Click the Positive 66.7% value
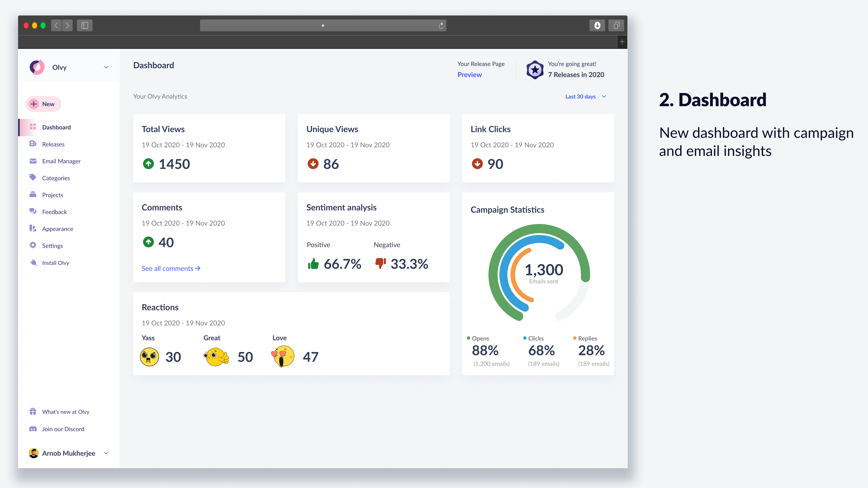This screenshot has width=868, height=488. click(342, 264)
